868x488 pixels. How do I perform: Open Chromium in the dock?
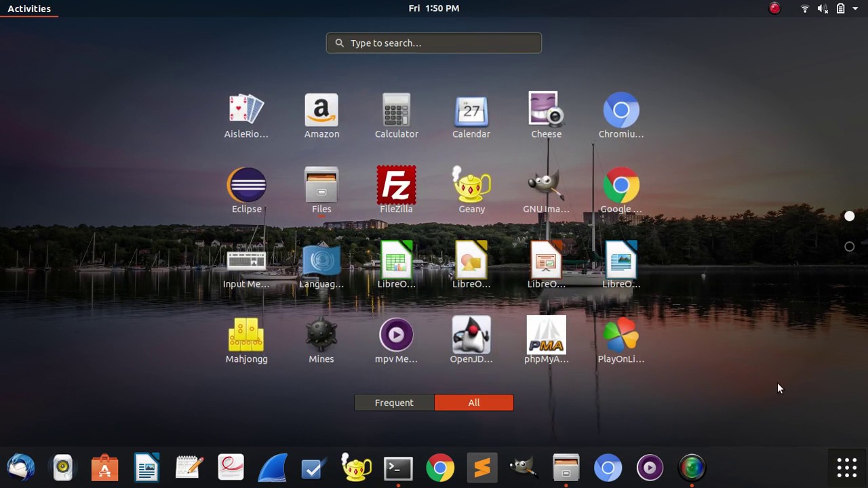coord(608,468)
